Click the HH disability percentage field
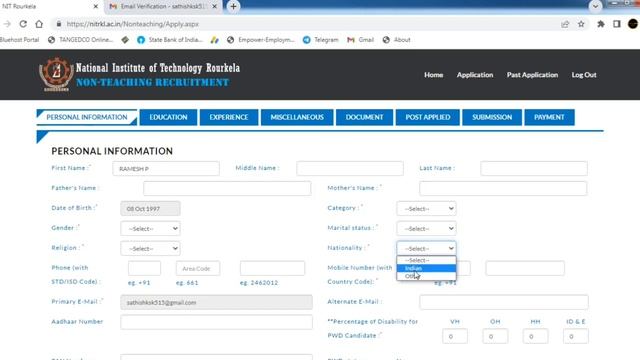Image resolution: width=640 pixels, height=360 pixels. [535, 336]
